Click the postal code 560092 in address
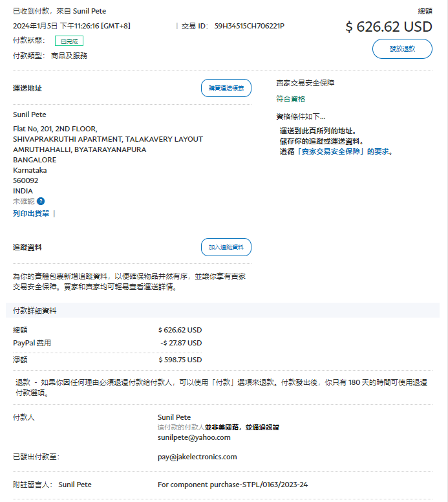Viewport: 448px width, 502px height. (x=25, y=180)
